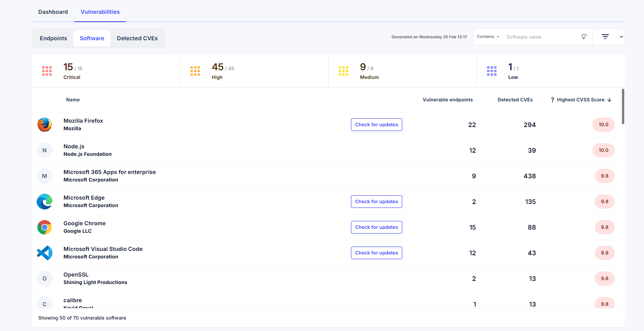Click the Microsoft Edge logo icon

45,202
